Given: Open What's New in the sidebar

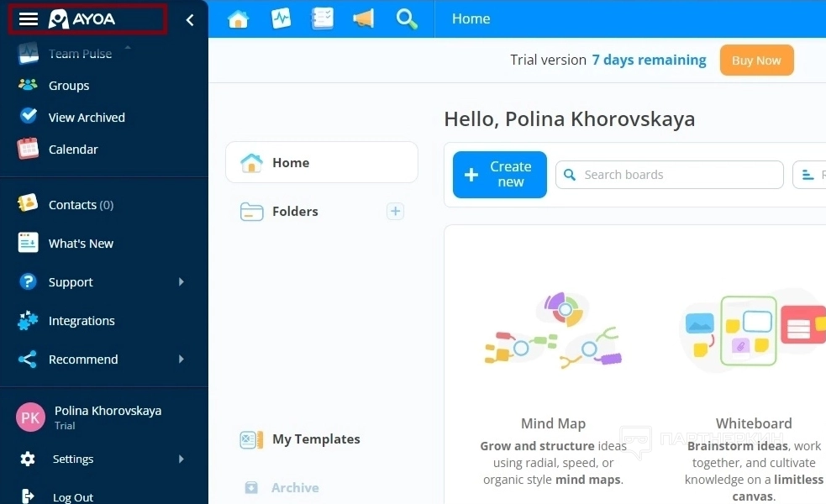Looking at the screenshot, I should (x=82, y=244).
